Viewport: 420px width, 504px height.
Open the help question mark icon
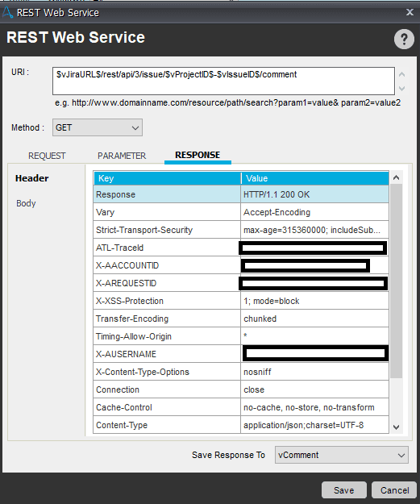pos(404,40)
